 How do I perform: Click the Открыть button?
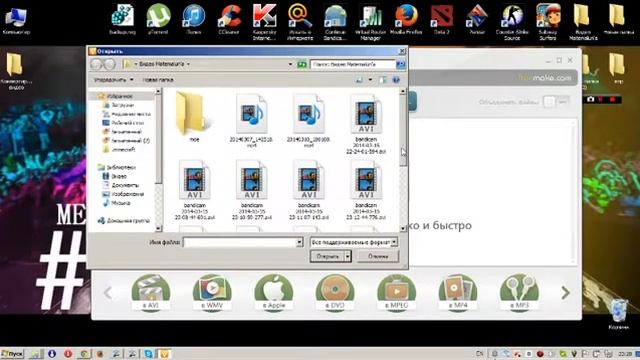pyautogui.click(x=327, y=256)
